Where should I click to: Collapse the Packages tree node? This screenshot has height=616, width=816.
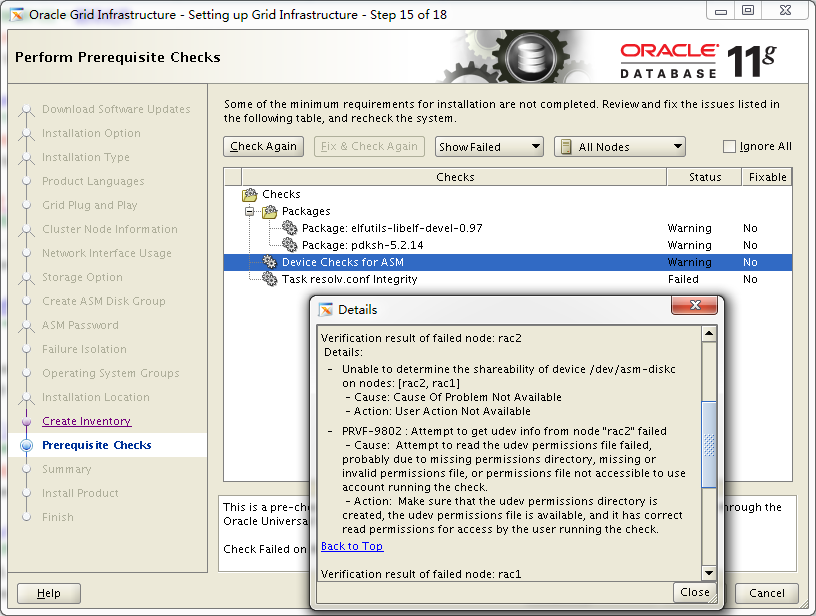250,211
